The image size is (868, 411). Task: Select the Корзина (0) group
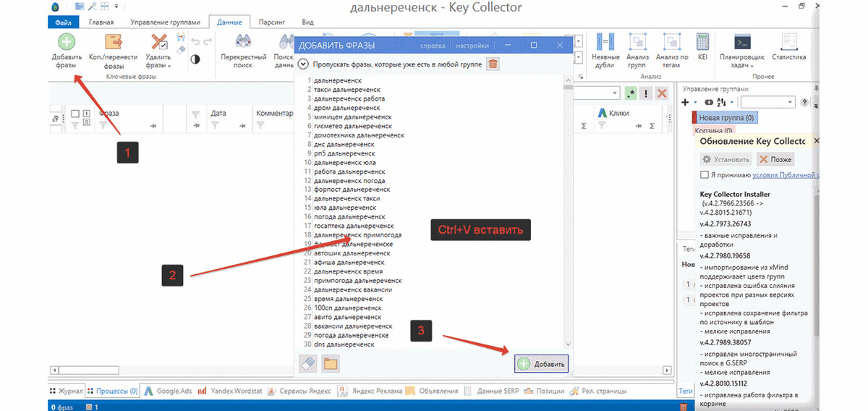coord(714,130)
